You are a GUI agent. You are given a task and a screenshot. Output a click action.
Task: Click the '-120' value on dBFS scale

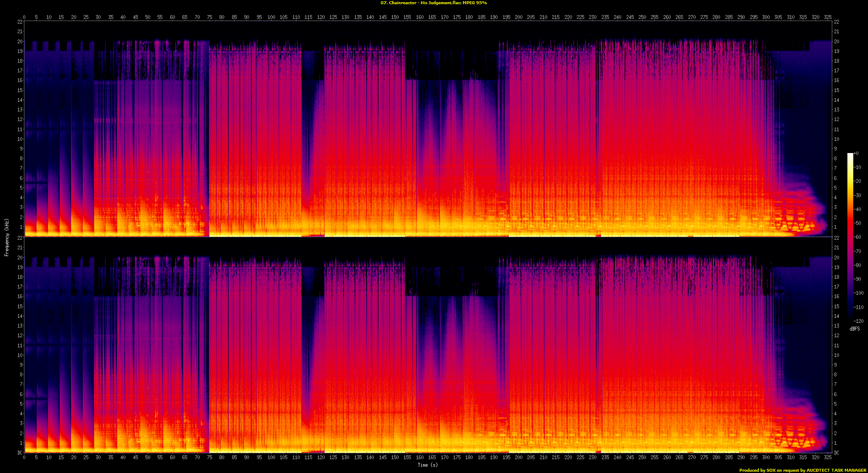tap(858, 321)
